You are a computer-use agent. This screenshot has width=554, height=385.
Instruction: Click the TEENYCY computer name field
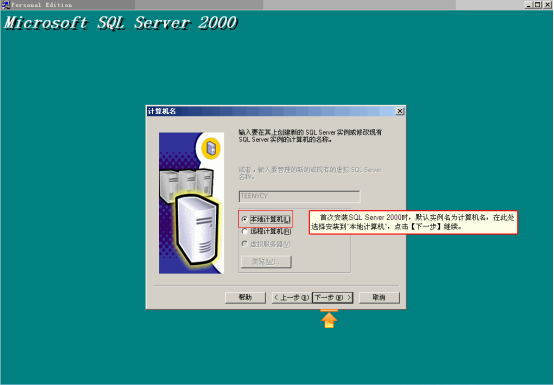(x=300, y=196)
